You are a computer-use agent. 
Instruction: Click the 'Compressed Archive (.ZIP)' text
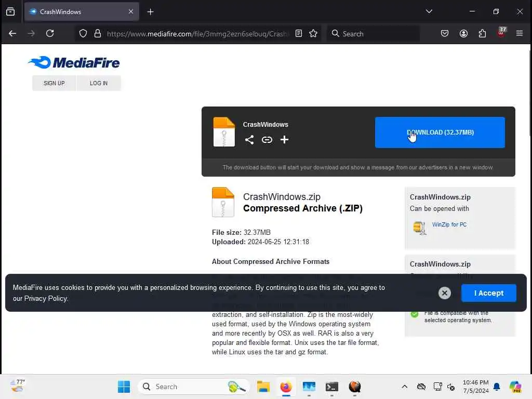pyautogui.click(x=303, y=208)
